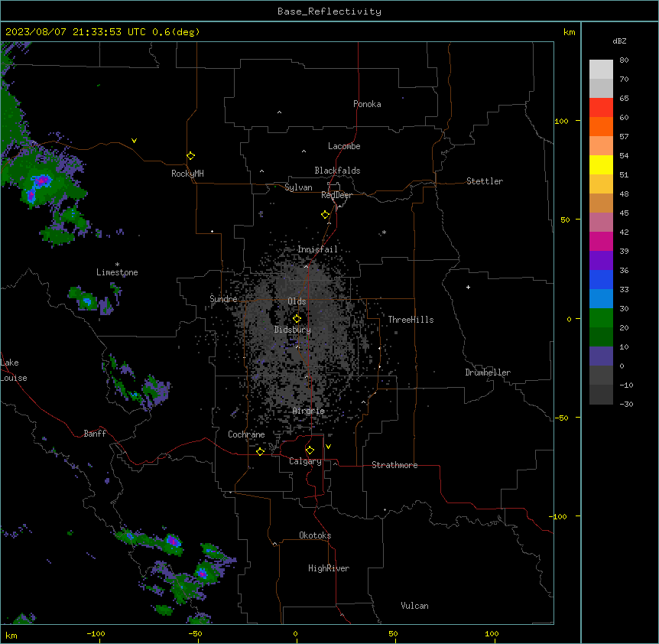Click the Didsbury label
659x644 pixels.
point(293,330)
